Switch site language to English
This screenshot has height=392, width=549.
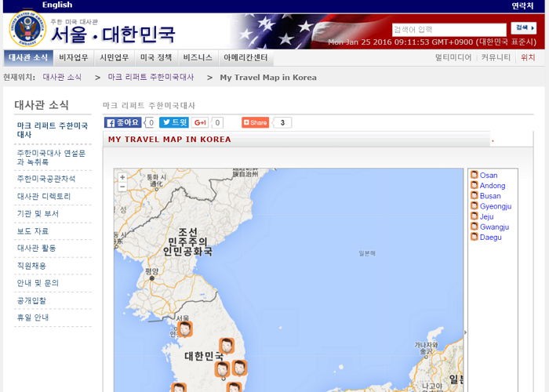click(57, 5)
